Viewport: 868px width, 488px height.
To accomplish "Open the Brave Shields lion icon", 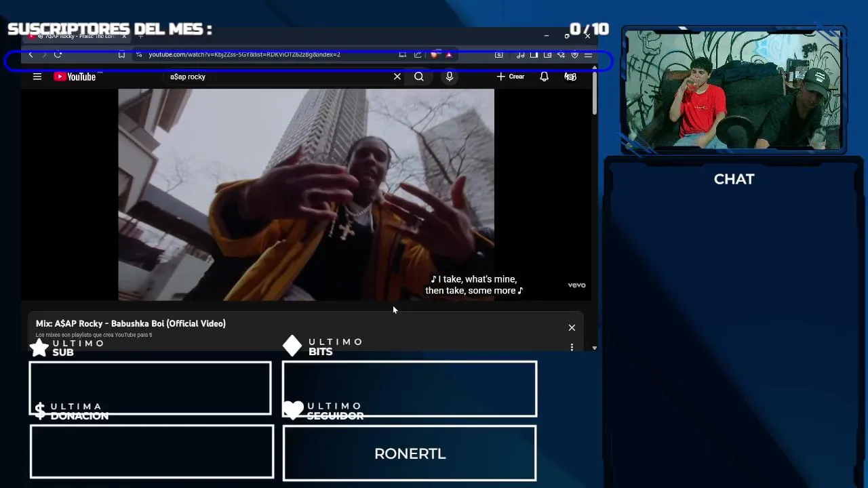I will 434,55.
